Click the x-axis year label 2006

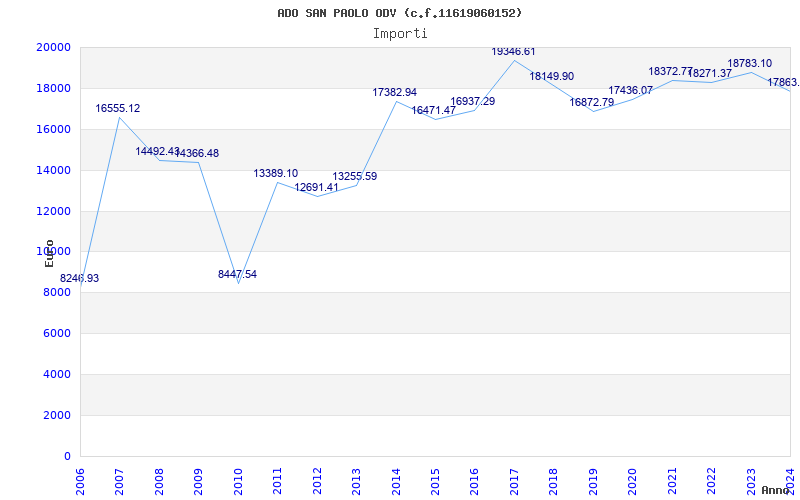click(x=80, y=481)
